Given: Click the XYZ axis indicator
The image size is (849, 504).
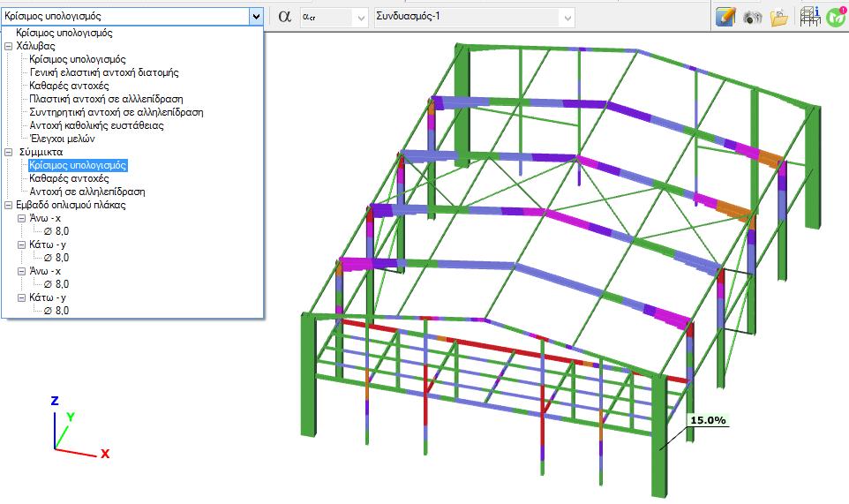Looking at the screenshot, I should (x=81, y=428).
